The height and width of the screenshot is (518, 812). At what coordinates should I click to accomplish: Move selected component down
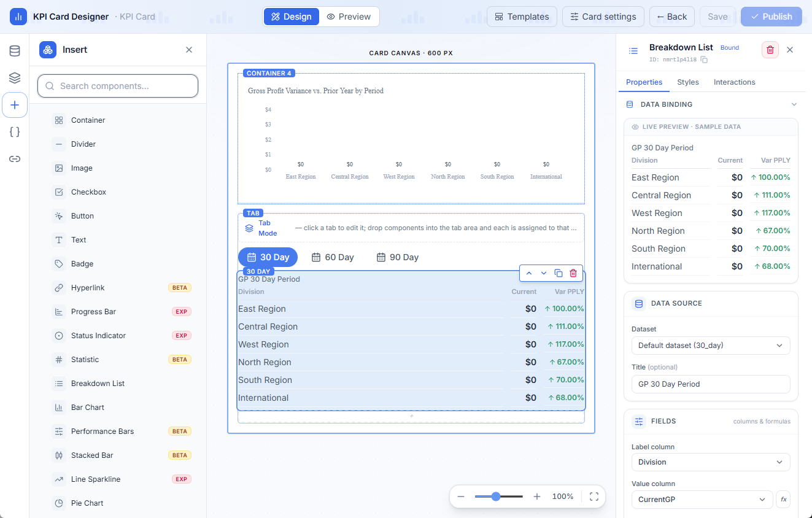point(544,273)
